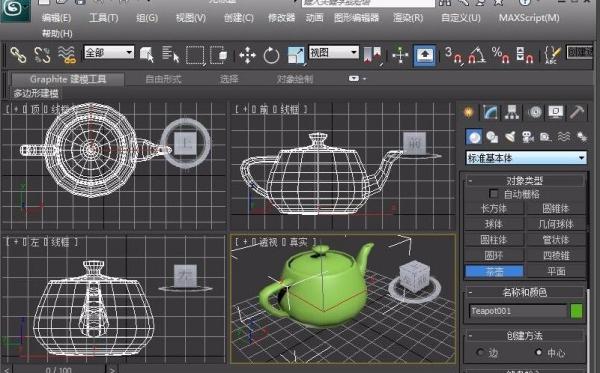The width and height of the screenshot is (600, 373).
Task: Choose the Bind to Space Warp tool
Action: click(67, 55)
